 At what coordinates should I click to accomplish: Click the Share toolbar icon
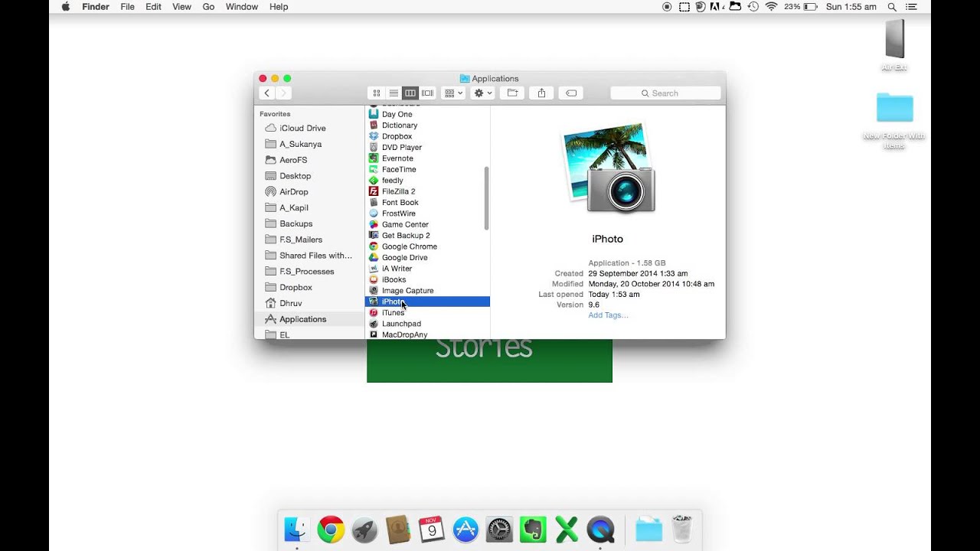pyautogui.click(x=541, y=93)
